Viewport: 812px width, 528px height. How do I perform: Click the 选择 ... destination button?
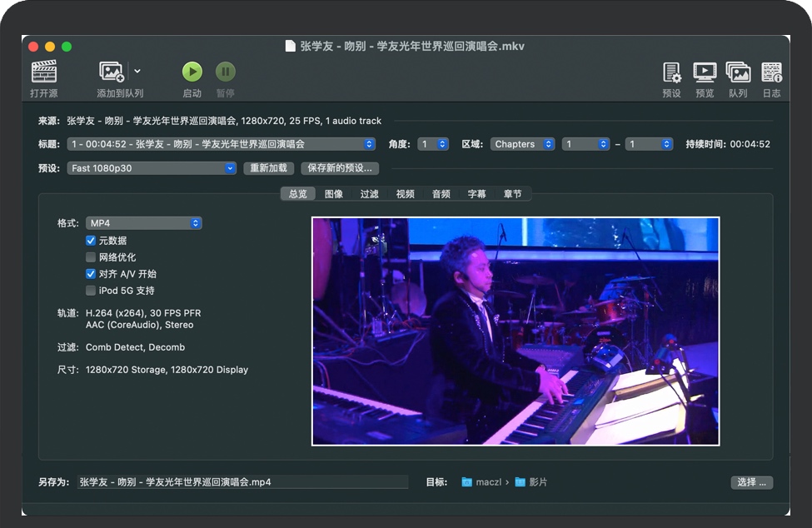tap(752, 482)
